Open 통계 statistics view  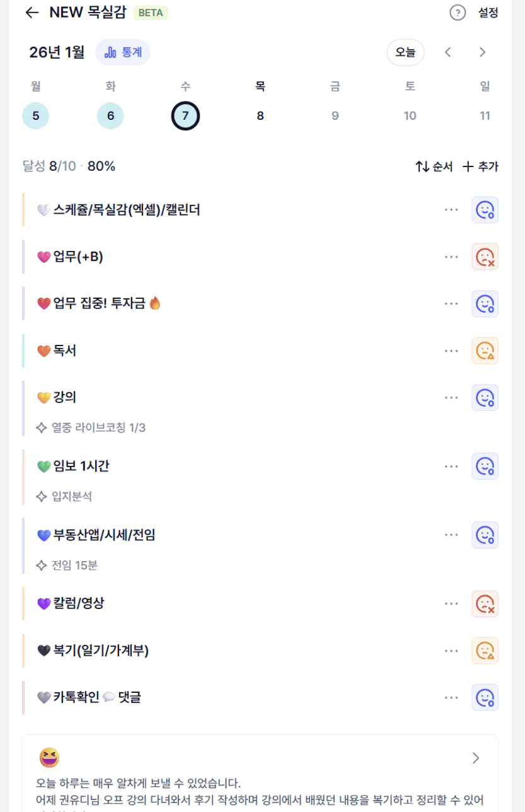(123, 52)
